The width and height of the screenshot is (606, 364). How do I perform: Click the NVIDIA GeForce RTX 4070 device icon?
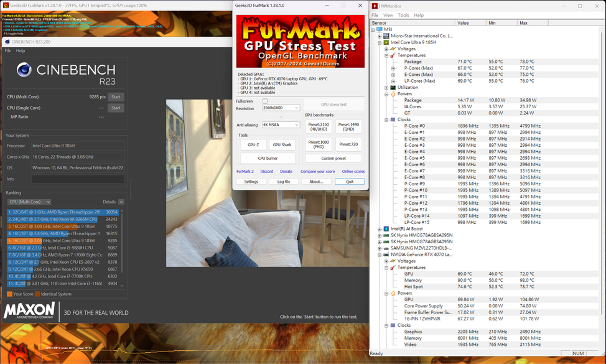[386, 254]
